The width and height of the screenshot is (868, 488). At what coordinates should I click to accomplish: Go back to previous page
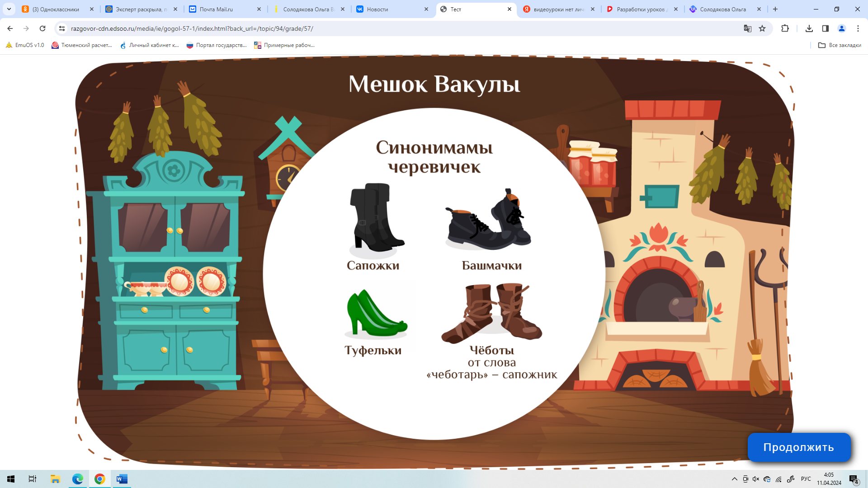[x=10, y=28]
